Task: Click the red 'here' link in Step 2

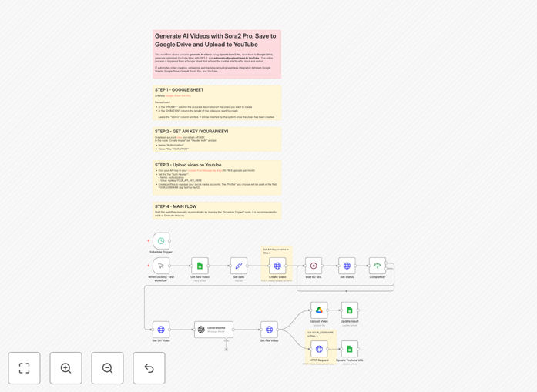Action: point(179,137)
